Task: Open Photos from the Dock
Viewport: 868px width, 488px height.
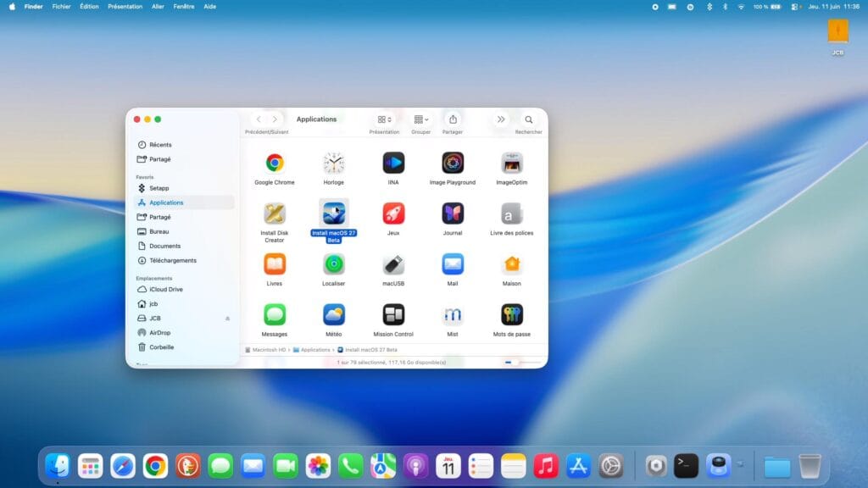Action: 319,466
